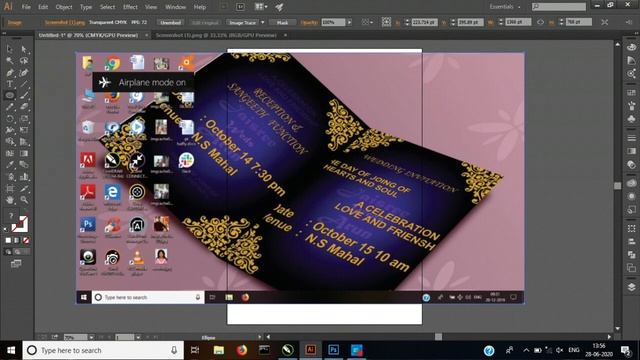Set fill to Gradient mode

click(x=17, y=240)
